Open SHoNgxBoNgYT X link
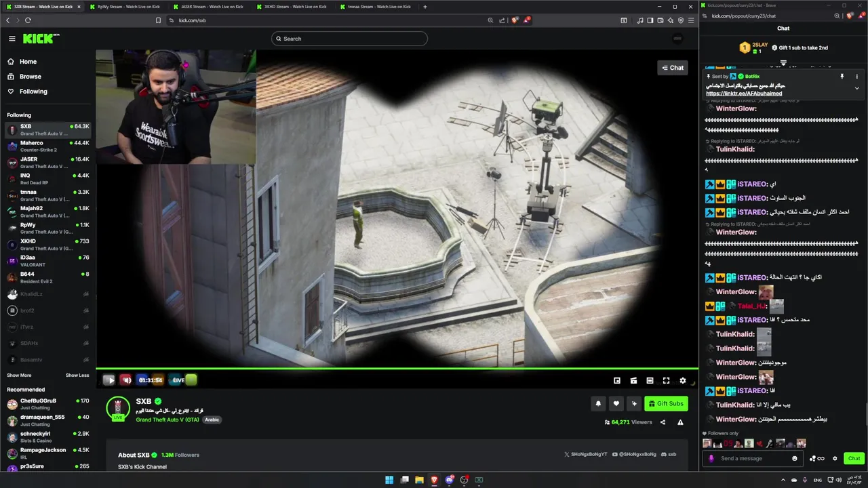The width and height of the screenshot is (868, 488). tap(586, 454)
